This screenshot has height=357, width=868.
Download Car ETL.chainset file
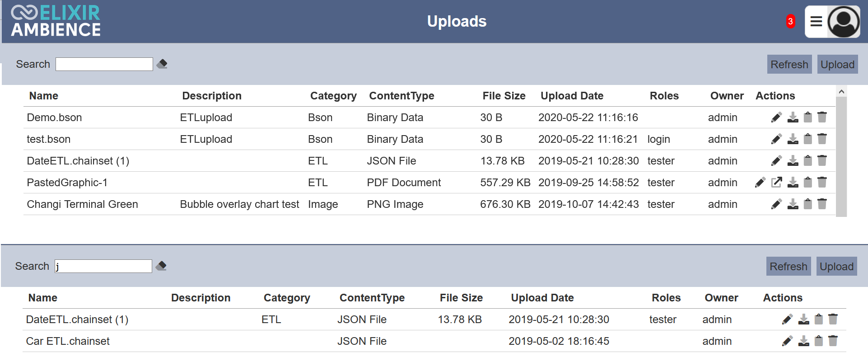tap(803, 341)
